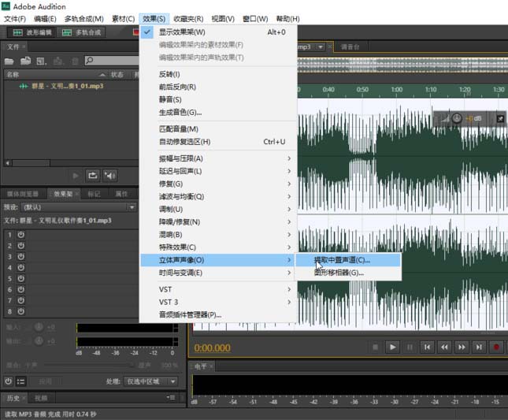Image resolution: width=508 pixels, height=420 pixels.
Task: Open the processing (处理) range dropdown
Action: tap(151, 381)
